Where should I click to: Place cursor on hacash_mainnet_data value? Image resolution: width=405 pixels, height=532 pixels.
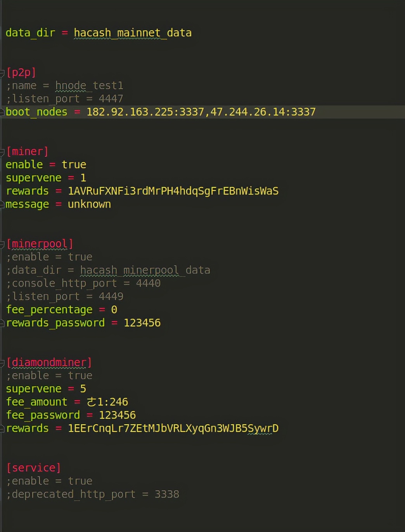click(132, 33)
